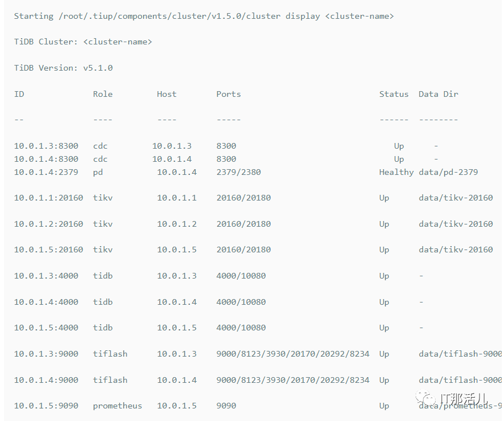
Task: Select ID 10.0.1.1:20160
Action: coord(48,198)
